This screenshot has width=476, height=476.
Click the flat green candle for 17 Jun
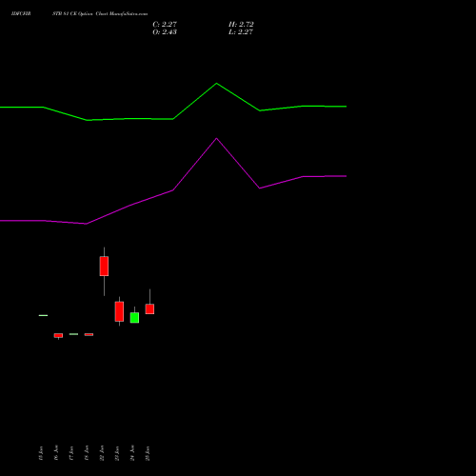(73, 334)
